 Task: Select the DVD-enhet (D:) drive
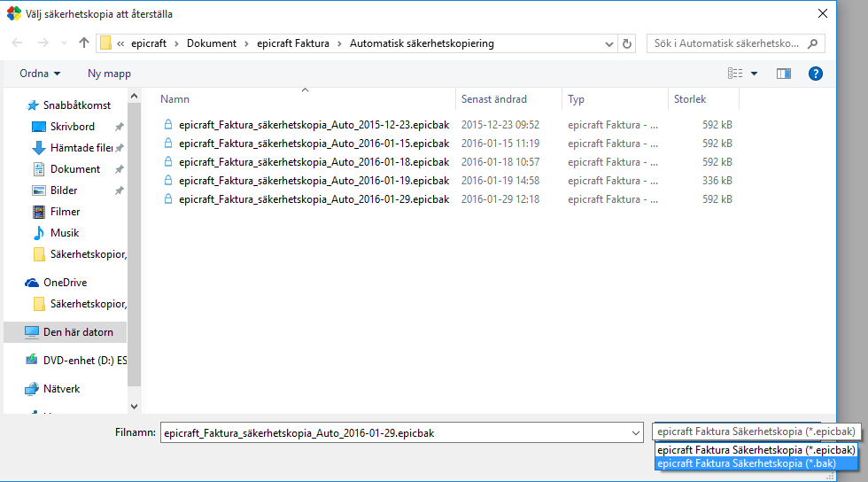[85, 361]
